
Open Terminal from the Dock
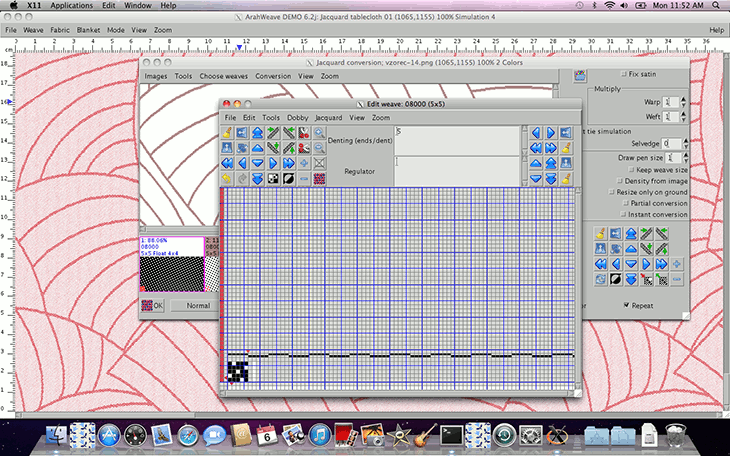pyautogui.click(x=452, y=435)
